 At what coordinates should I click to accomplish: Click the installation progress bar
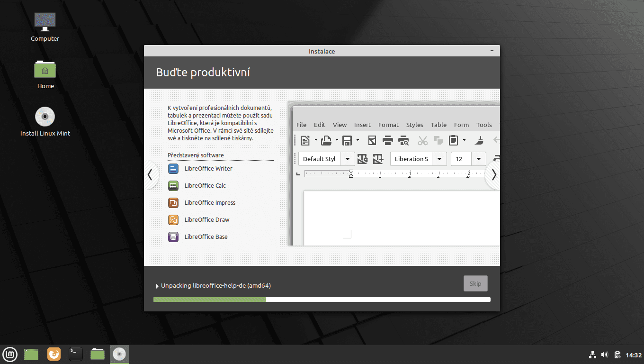click(322, 299)
